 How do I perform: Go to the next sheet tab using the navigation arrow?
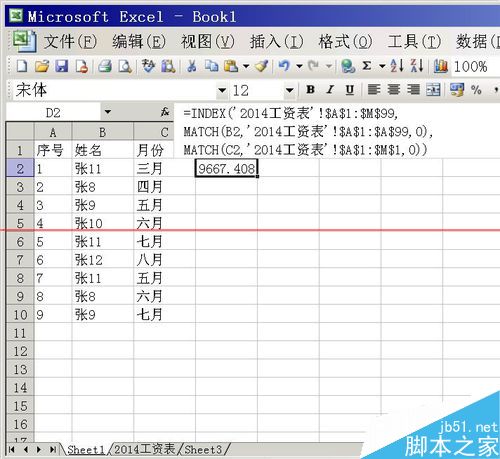(x=39, y=450)
